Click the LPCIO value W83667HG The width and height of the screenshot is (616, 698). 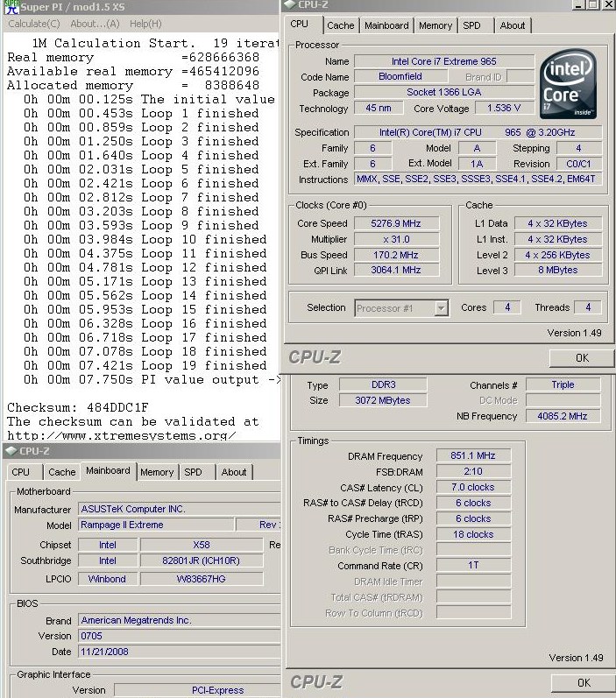click(202, 579)
